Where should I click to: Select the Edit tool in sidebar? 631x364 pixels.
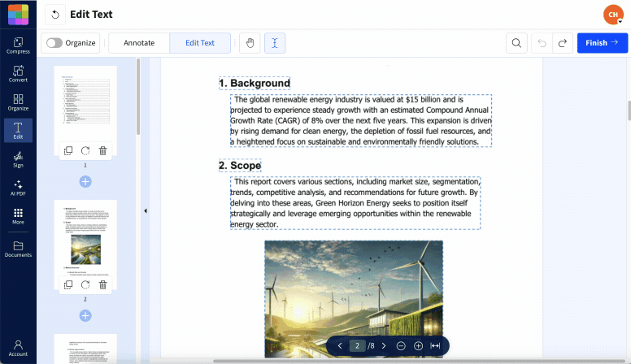pos(18,130)
